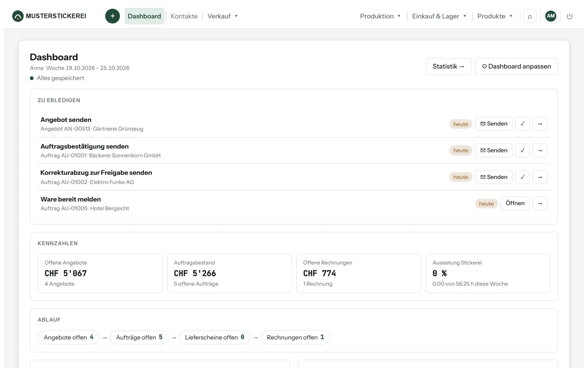The height and width of the screenshot is (368, 588).
Task: Go to the Dashboard tab
Action: (144, 16)
